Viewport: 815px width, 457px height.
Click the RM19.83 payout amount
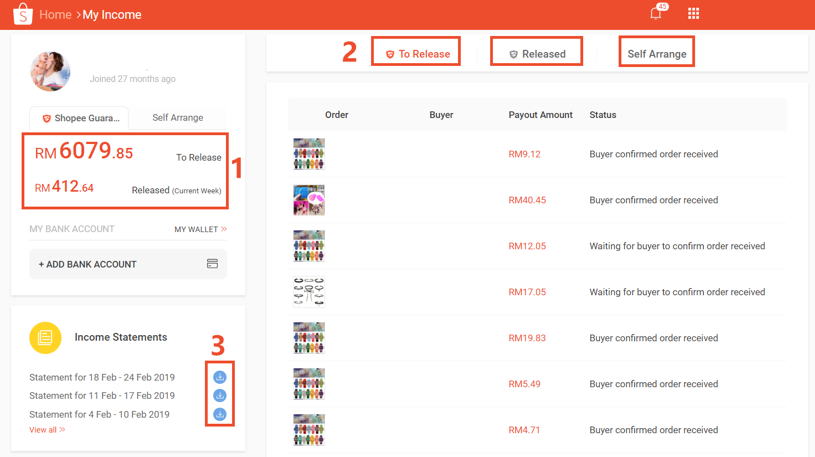tap(527, 338)
